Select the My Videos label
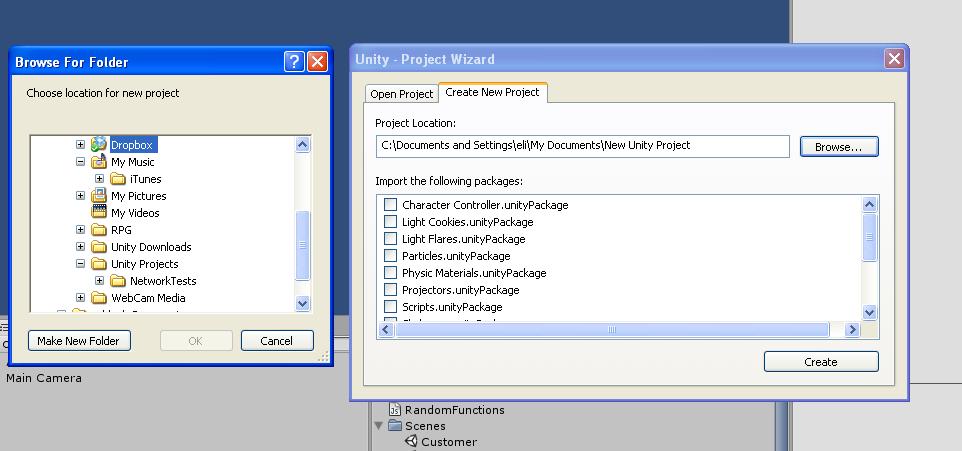 pos(135,213)
